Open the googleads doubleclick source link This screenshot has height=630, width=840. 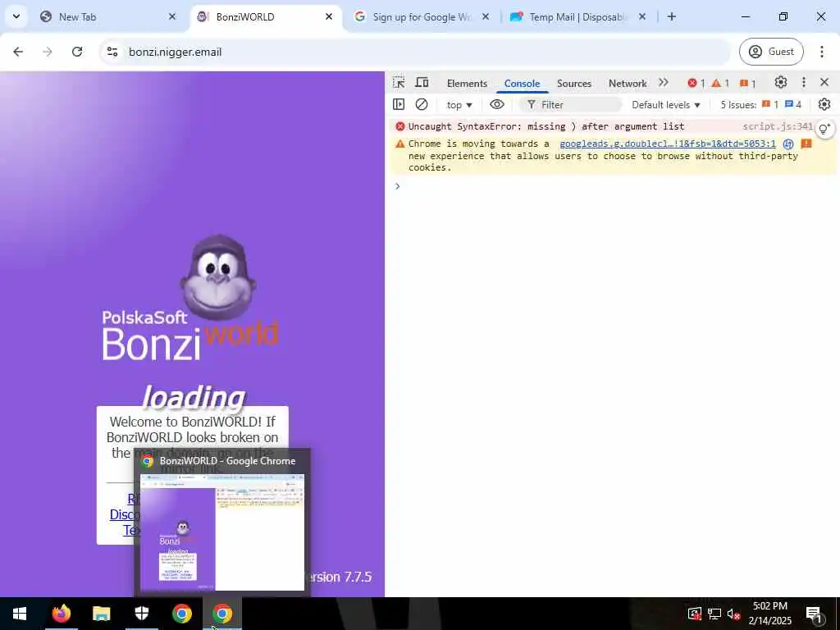pos(668,144)
